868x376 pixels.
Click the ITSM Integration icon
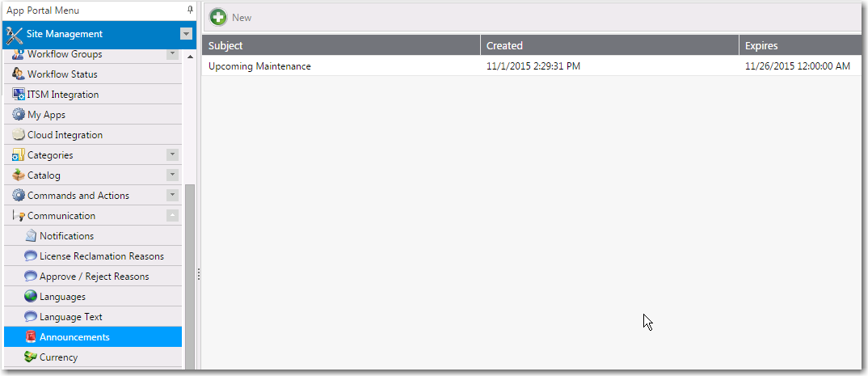[x=19, y=95]
